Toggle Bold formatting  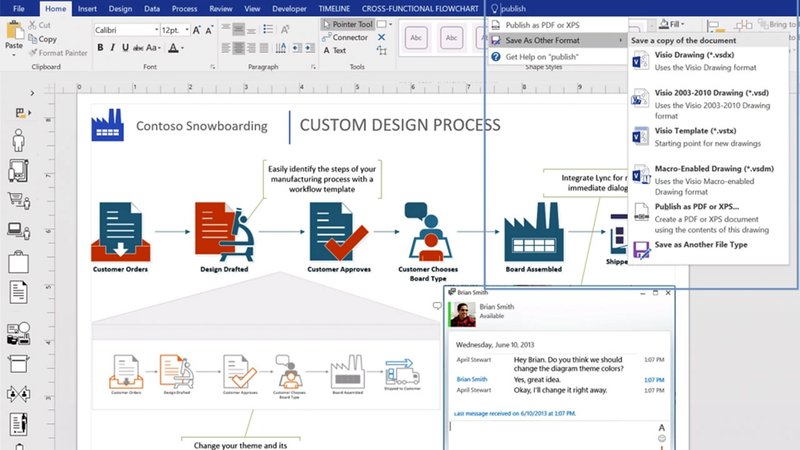[100, 48]
